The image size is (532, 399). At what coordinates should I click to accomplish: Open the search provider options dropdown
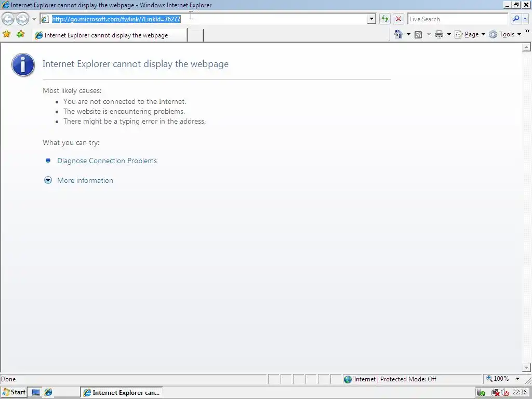(x=525, y=19)
